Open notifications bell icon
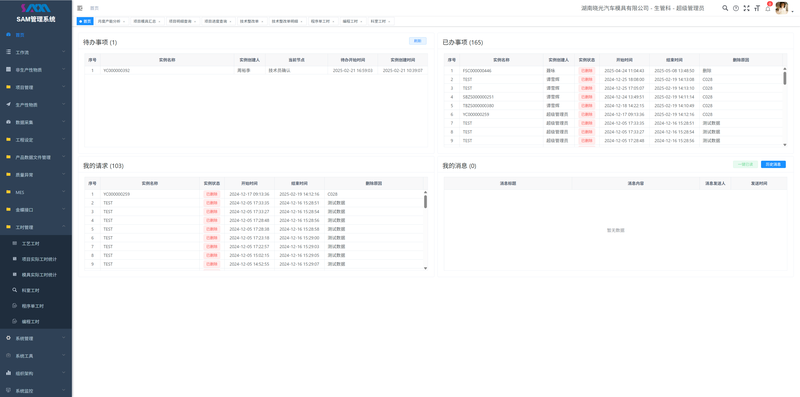The image size is (800, 397). (767, 8)
